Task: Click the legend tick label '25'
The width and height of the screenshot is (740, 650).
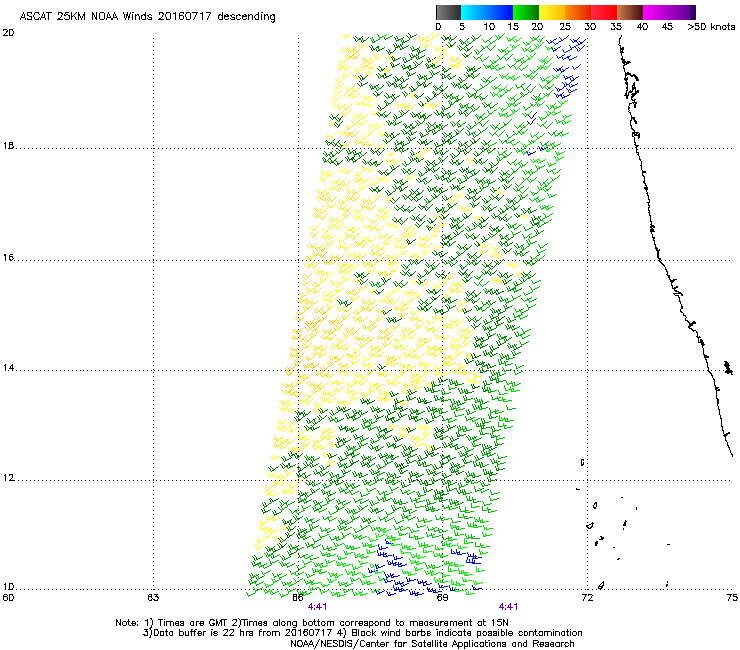Action: 565,26
